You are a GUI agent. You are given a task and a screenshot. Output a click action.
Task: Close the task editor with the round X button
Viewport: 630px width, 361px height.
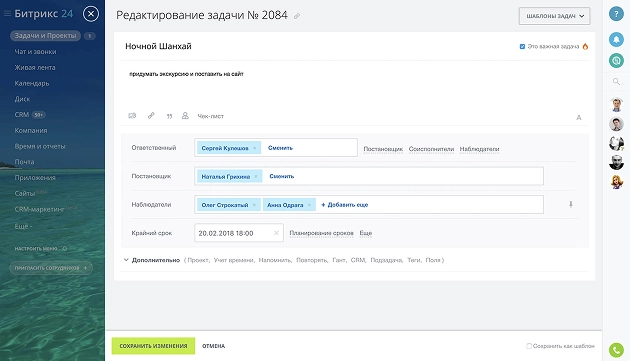(91, 14)
